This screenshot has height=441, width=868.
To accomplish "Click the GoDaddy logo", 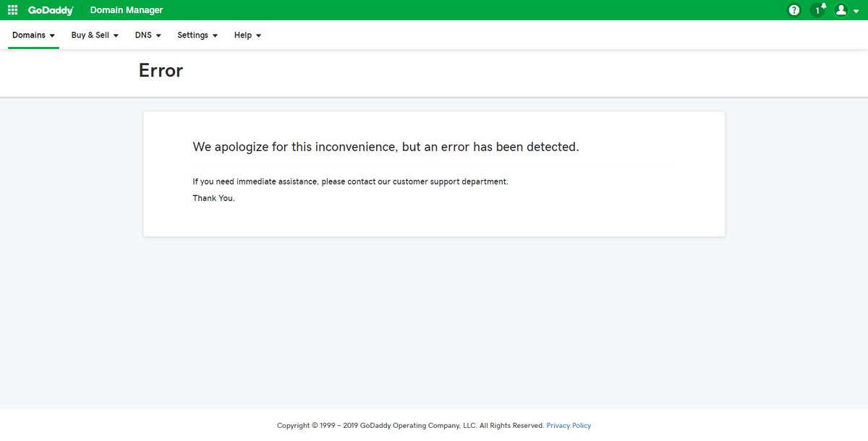I will [51, 10].
